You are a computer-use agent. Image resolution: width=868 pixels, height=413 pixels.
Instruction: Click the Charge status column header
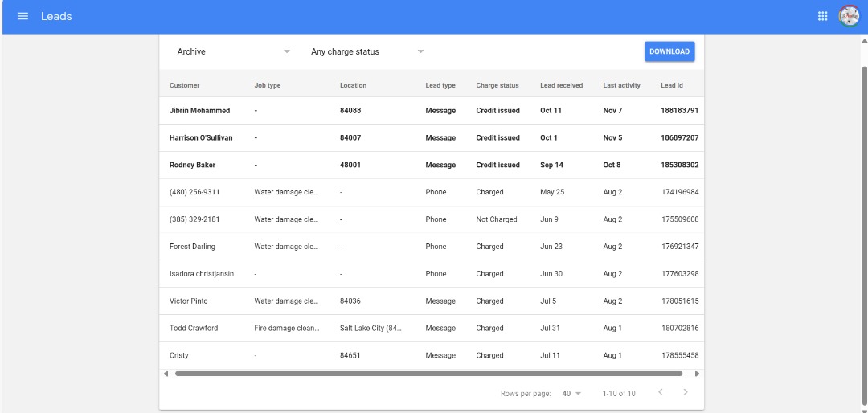pyautogui.click(x=497, y=85)
